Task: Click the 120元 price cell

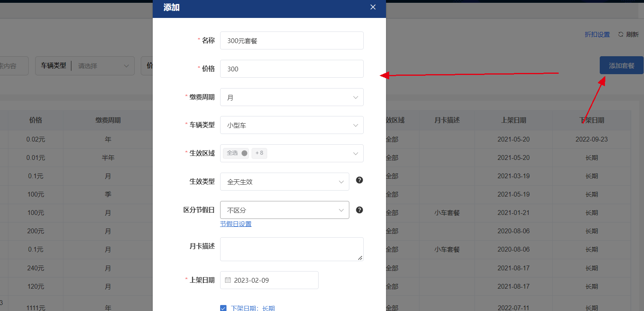Action: [x=35, y=286]
